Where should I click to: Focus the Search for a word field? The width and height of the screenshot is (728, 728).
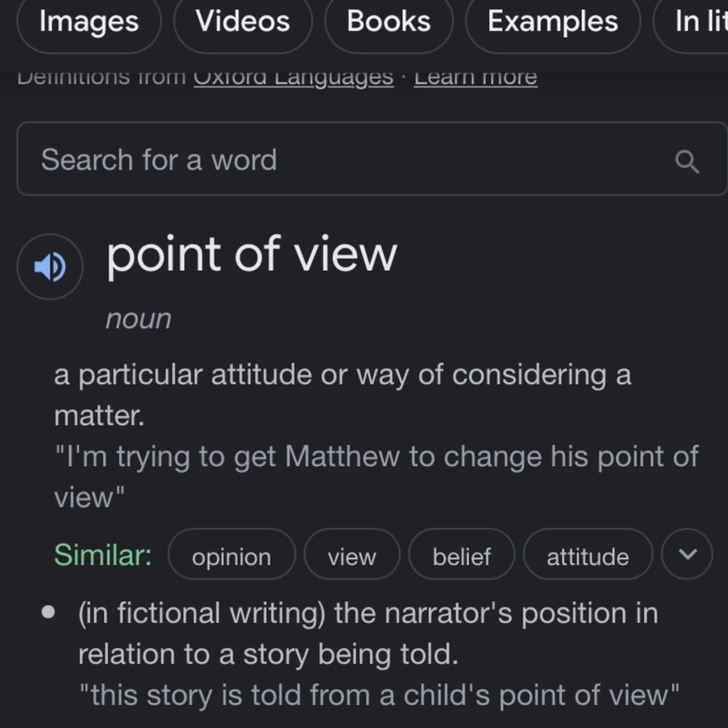coord(371,159)
